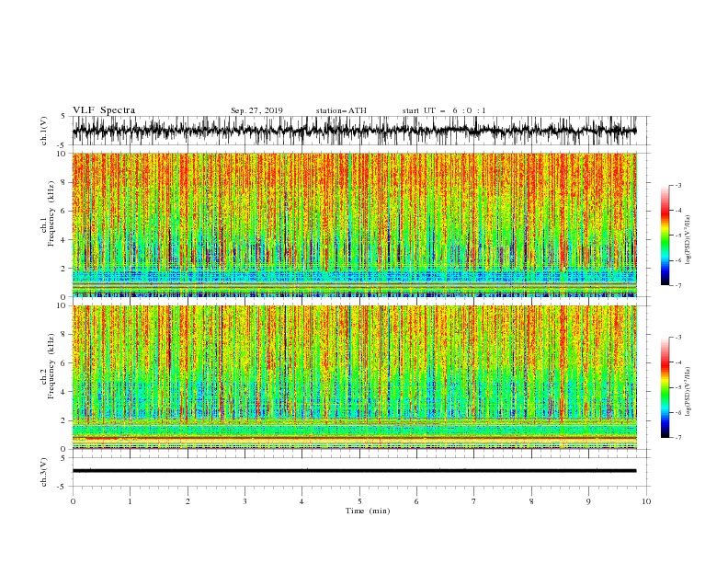Click the 'start UT = 6 :0 :1' text
Viewport: 728px width, 563px height.
pos(444,110)
